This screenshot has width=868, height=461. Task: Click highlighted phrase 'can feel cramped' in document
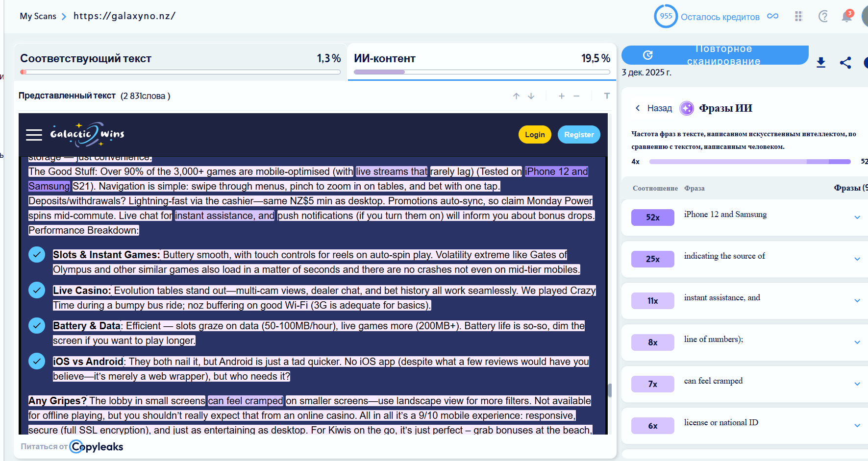pyautogui.click(x=246, y=401)
